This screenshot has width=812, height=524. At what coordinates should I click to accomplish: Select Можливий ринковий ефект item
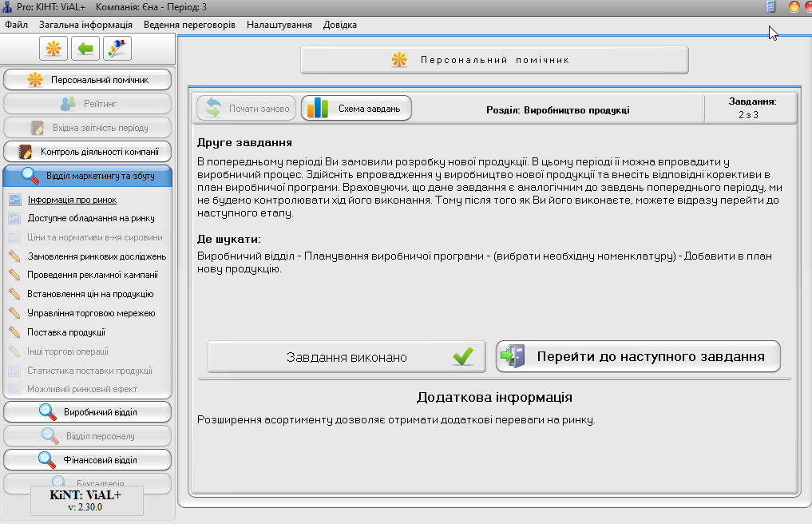click(82, 389)
